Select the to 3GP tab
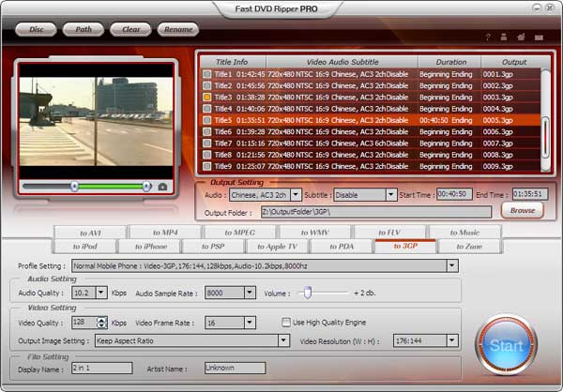 pos(405,246)
